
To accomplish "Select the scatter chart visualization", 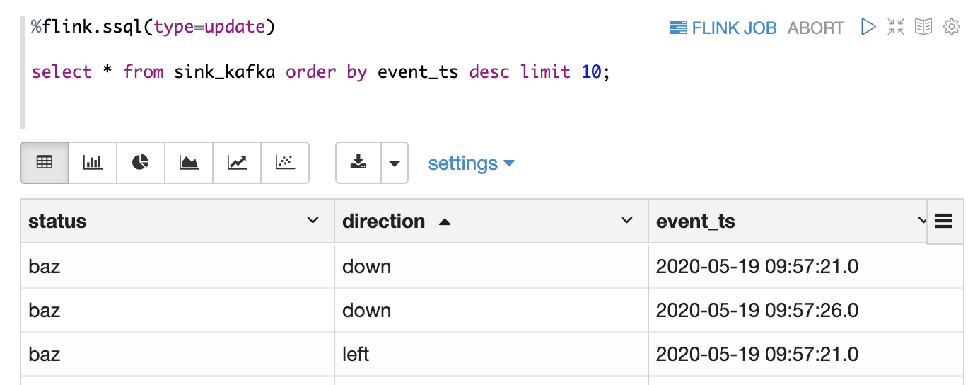I will click(285, 163).
